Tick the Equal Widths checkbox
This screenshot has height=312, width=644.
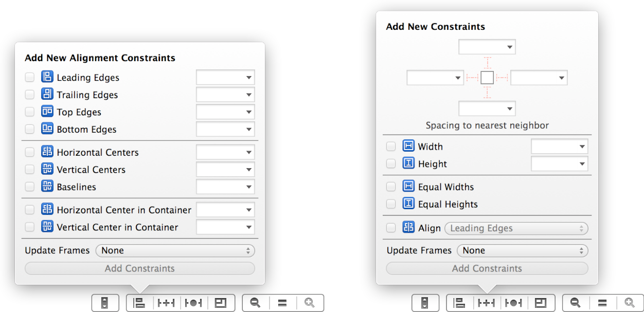[391, 187]
